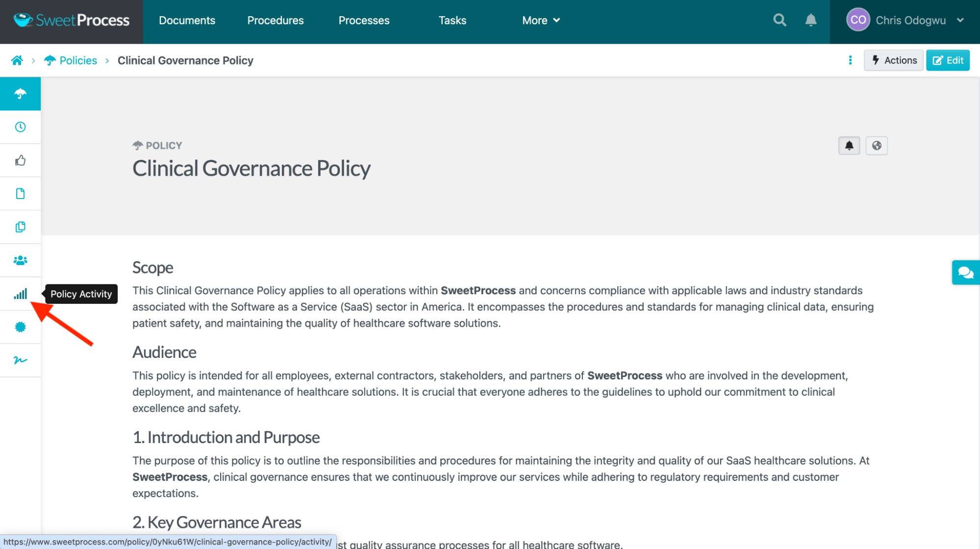Click the certificate badge sidebar icon
The width and height of the screenshot is (980, 549).
pyautogui.click(x=20, y=327)
